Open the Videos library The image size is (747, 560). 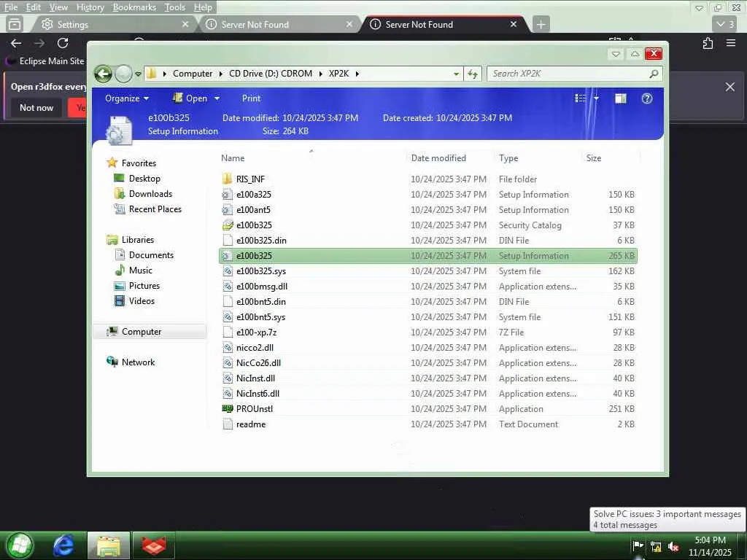click(x=142, y=301)
